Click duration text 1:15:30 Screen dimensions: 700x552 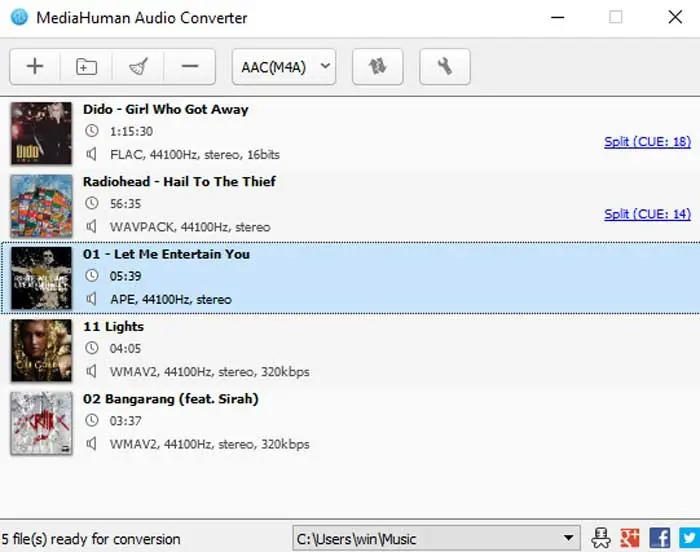coord(131,131)
